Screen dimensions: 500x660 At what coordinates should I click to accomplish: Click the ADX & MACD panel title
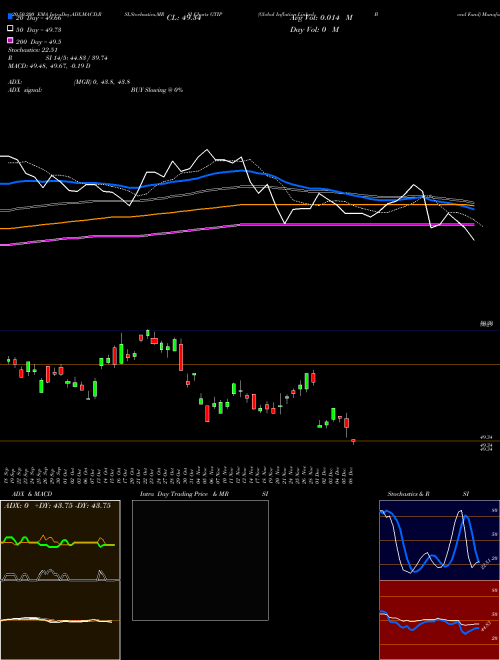pyautogui.click(x=32, y=494)
